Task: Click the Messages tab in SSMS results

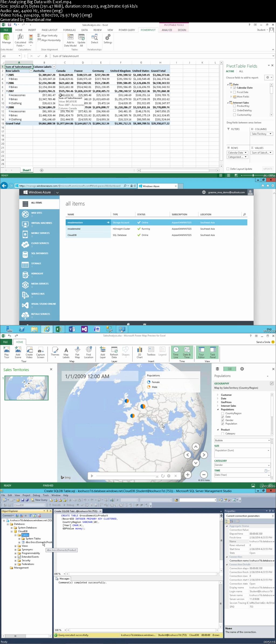Action: click(x=63, y=579)
